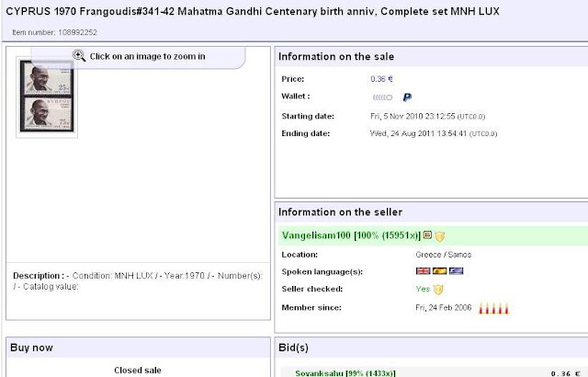Click the red member rating icons
Image resolution: width=588 pixels, height=377 pixels.
pos(493,309)
